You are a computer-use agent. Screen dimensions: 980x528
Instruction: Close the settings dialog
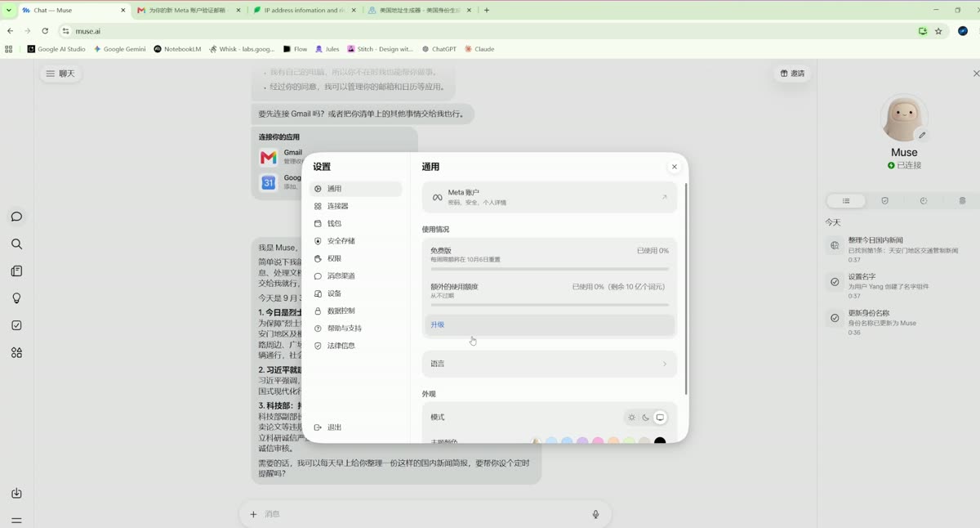coord(674,167)
